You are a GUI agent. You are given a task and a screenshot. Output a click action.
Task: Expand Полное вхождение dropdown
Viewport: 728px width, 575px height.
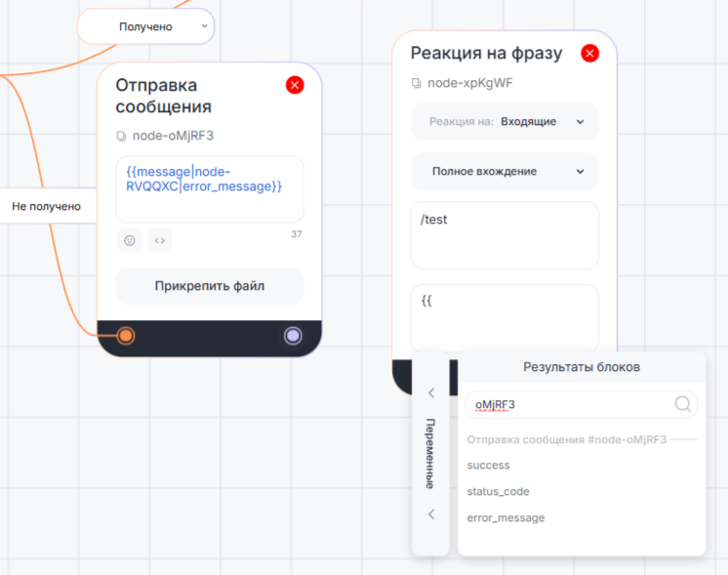tap(505, 171)
